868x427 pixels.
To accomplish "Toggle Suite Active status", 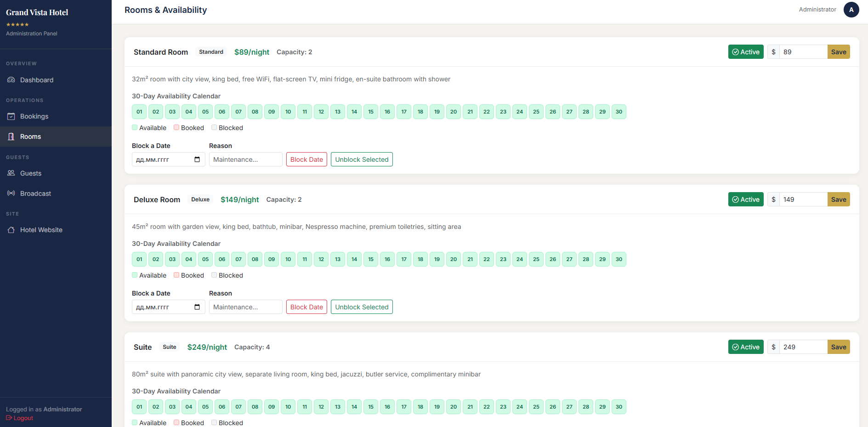I will [x=746, y=347].
